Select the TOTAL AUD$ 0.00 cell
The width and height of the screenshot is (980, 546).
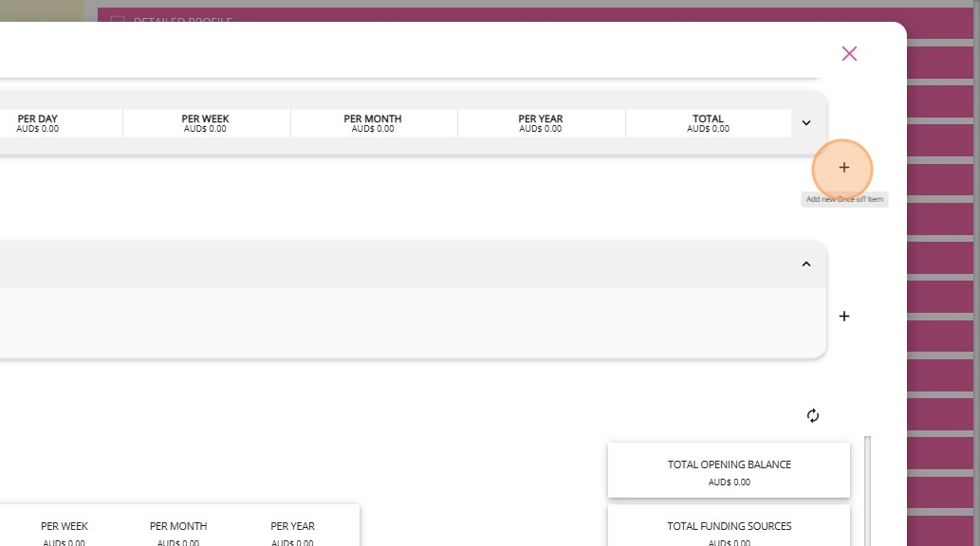(708, 123)
